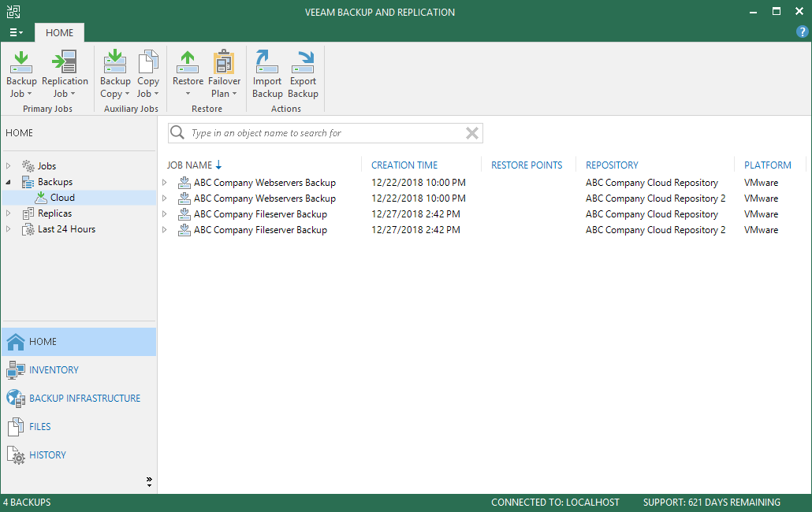Click the HISTORY gear document icon
This screenshot has width=812, height=512.
16,455
